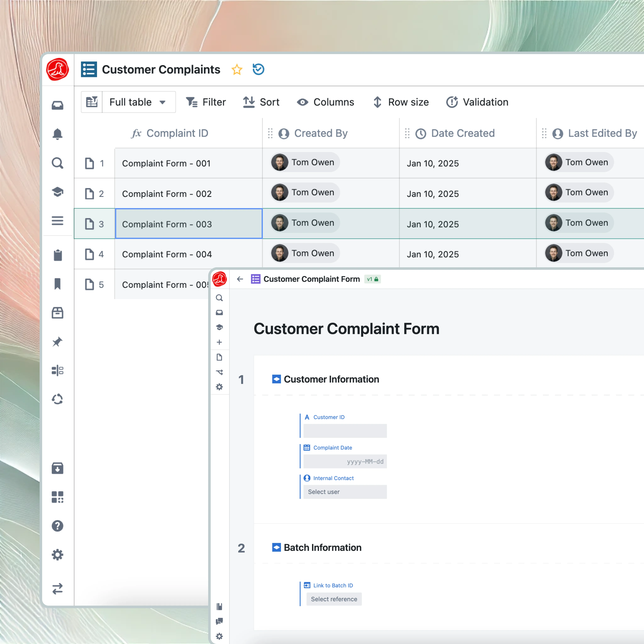Click Select reference under Link to Batch ID
The width and height of the screenshot is (644, 644).
tap(334, 599)
